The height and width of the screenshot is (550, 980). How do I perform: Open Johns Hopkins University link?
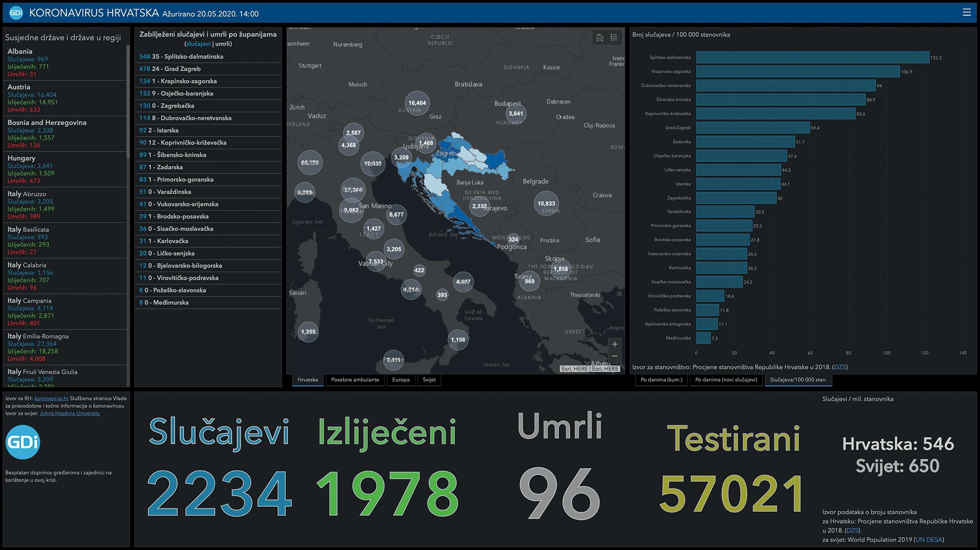(x=70, y=413)
